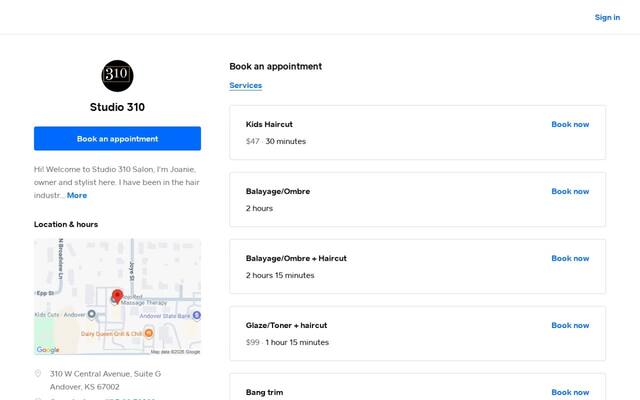Book now for Balayage/Ombre + Haircut
The height and width of the screenshot is (400, 640).
(570, 258)
